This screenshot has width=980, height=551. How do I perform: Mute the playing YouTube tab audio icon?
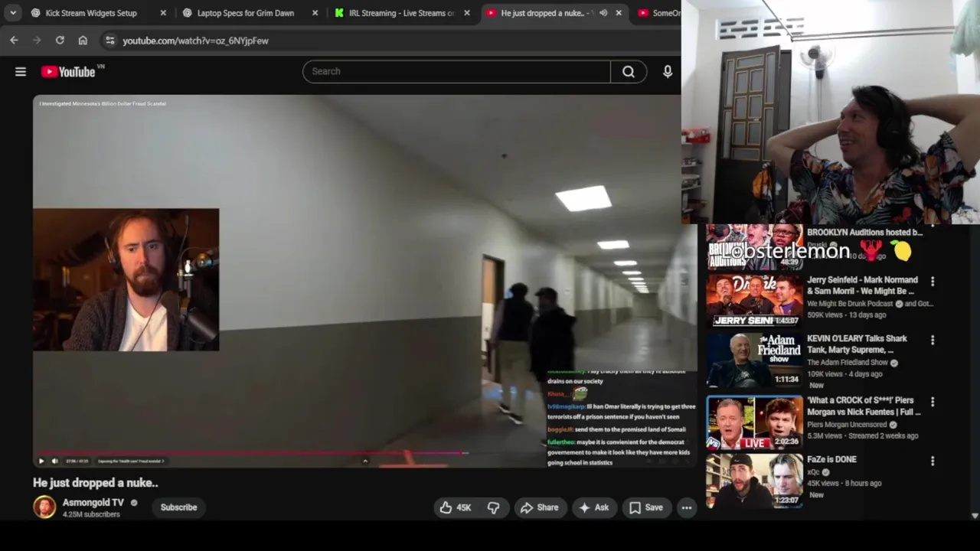603,13
